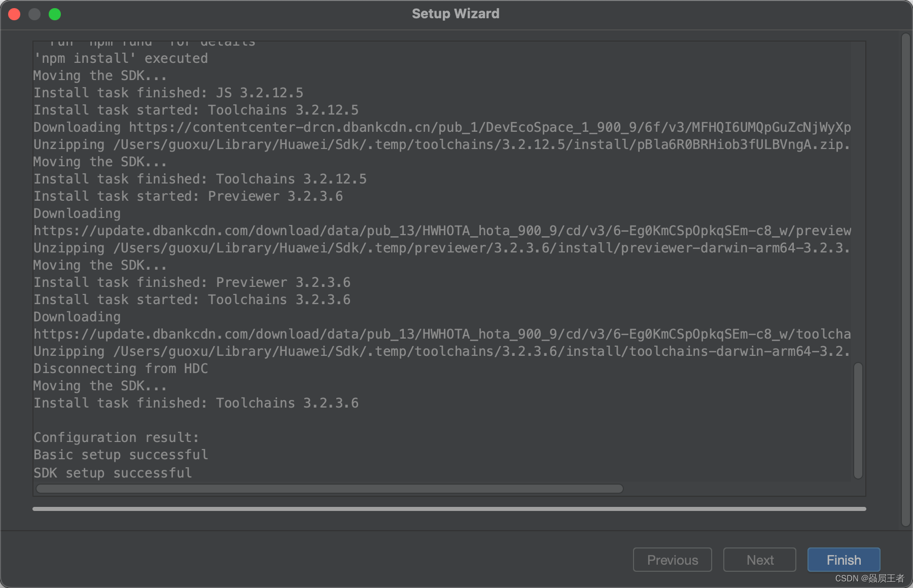Click the Unzipping previewer-darwin-arm64 line

[442, 248]
